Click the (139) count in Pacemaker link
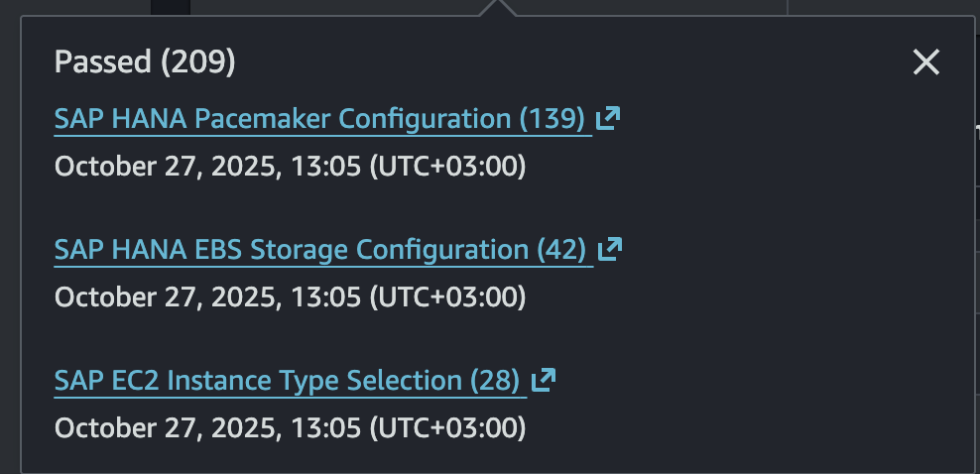Viewport: 980px width, 474px height. tap(551, 119)
